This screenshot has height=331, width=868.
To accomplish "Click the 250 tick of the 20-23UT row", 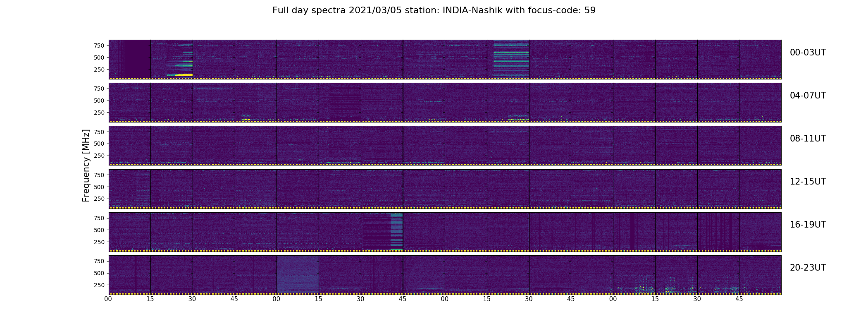I will pos(99,285).
